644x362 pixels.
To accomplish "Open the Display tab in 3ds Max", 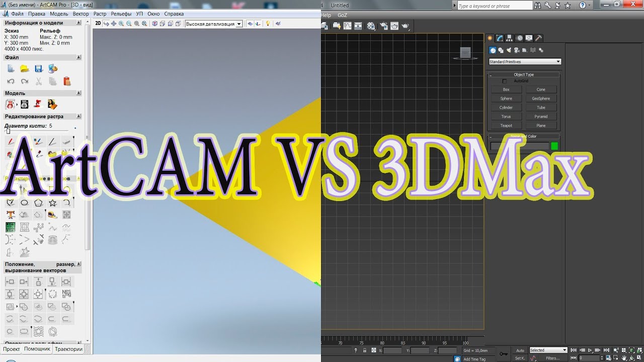I will point(529,38).
